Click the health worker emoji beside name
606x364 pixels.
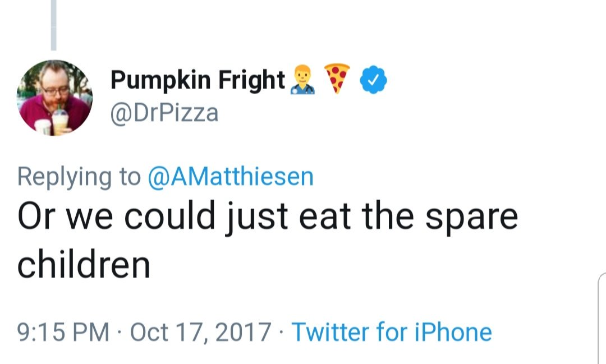[x=303, y=80]
